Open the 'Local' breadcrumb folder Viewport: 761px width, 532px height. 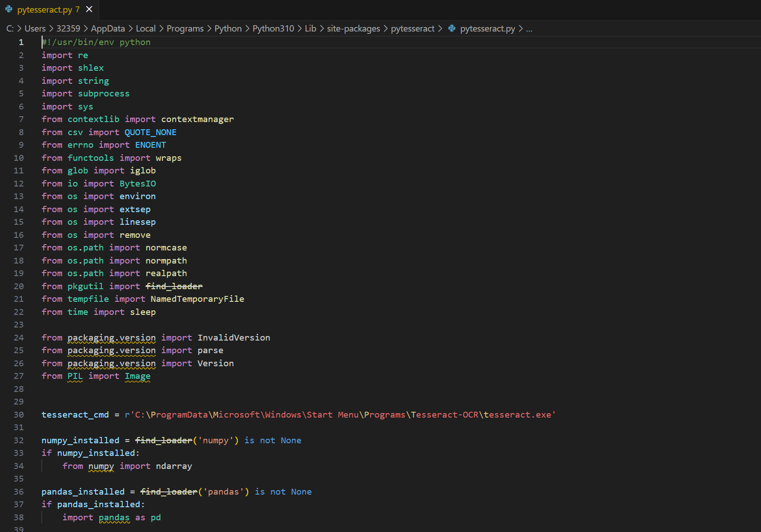(146, 28)
